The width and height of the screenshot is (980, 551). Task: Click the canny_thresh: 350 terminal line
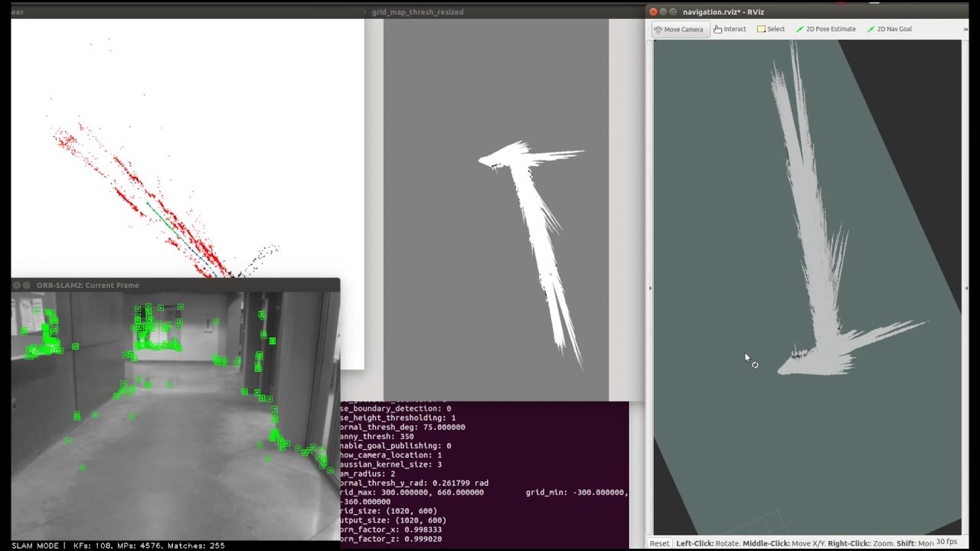pyautogui.click(x=377, y=436)
